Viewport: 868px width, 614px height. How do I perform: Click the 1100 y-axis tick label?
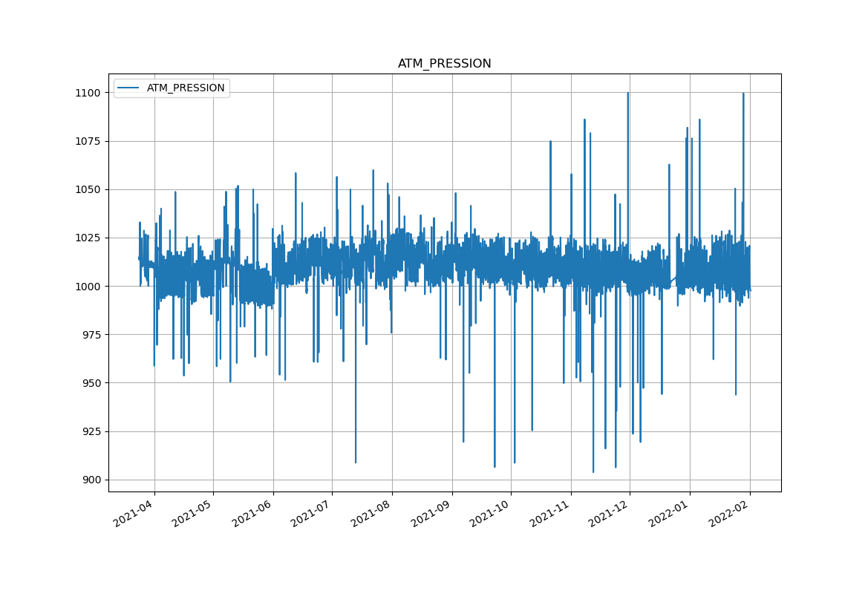(88, 93)
